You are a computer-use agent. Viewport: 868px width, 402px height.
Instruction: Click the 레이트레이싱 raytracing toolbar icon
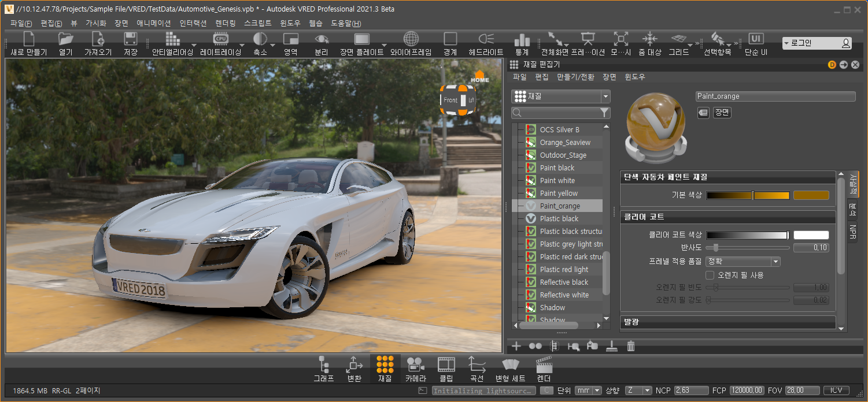tap(220, 39)
